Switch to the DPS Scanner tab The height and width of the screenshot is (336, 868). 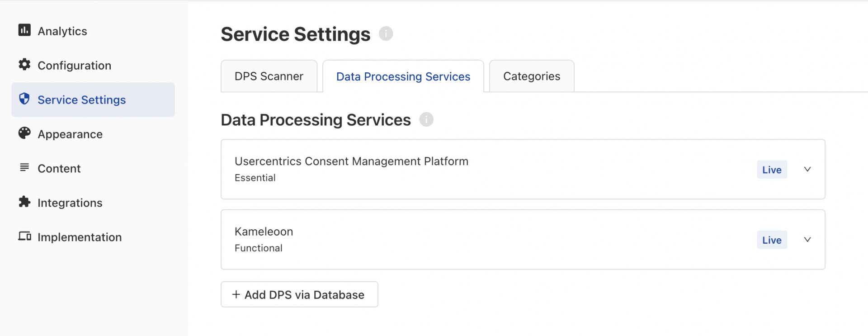click(269, 76)
